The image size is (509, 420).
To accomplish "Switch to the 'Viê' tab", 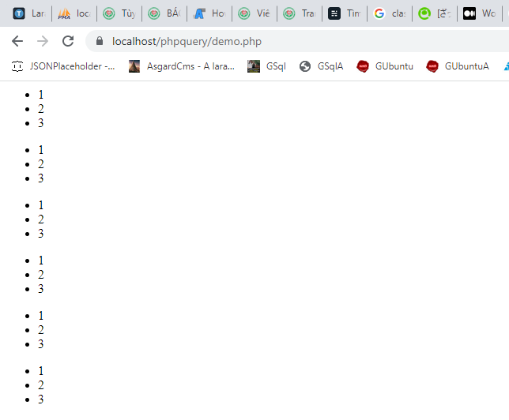I will [x=254, y=13].
